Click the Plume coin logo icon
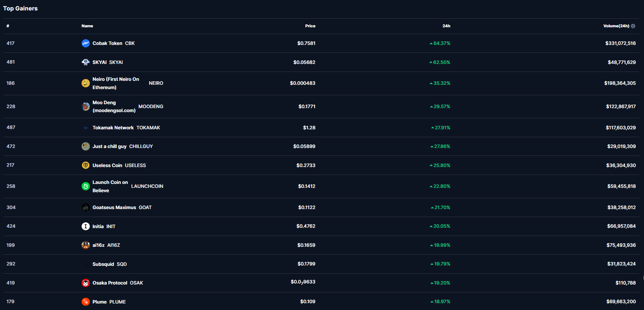644x310 pixels. 86,302
